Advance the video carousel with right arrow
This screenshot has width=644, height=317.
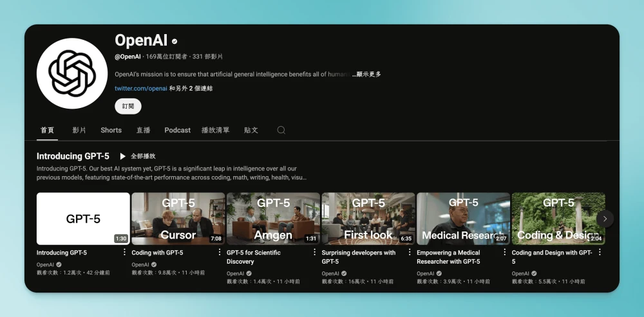(x=605, y=219)
